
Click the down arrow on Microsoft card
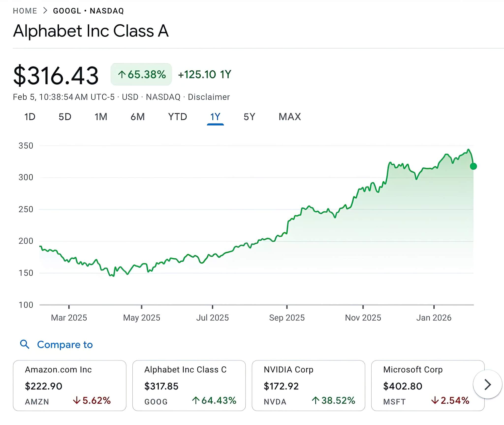coord(435,400)
